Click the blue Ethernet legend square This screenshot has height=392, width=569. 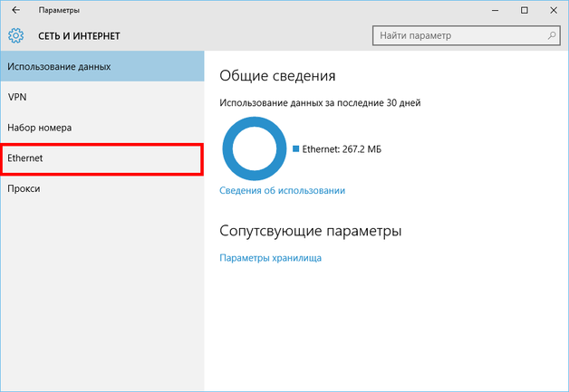click(x=295, y=149)
